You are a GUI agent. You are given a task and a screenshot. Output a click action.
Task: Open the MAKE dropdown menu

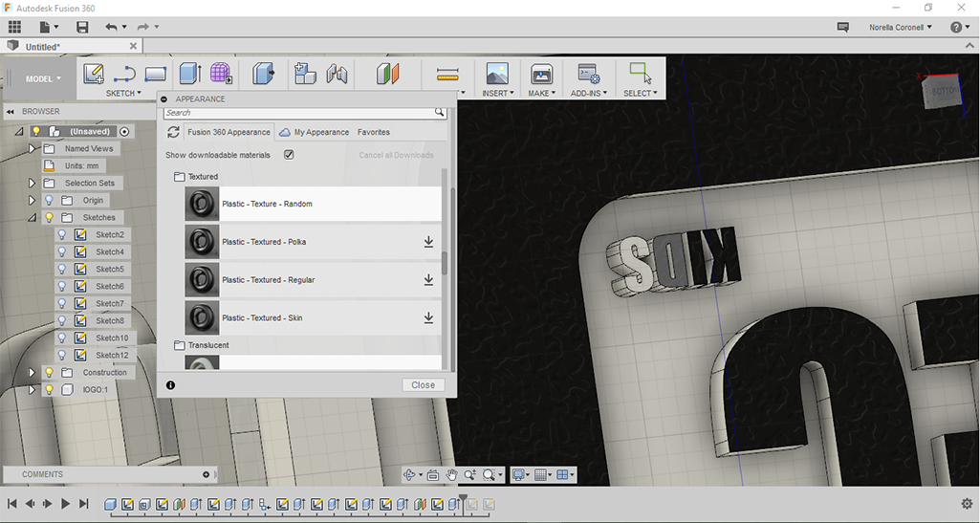(x=541, y=93)
